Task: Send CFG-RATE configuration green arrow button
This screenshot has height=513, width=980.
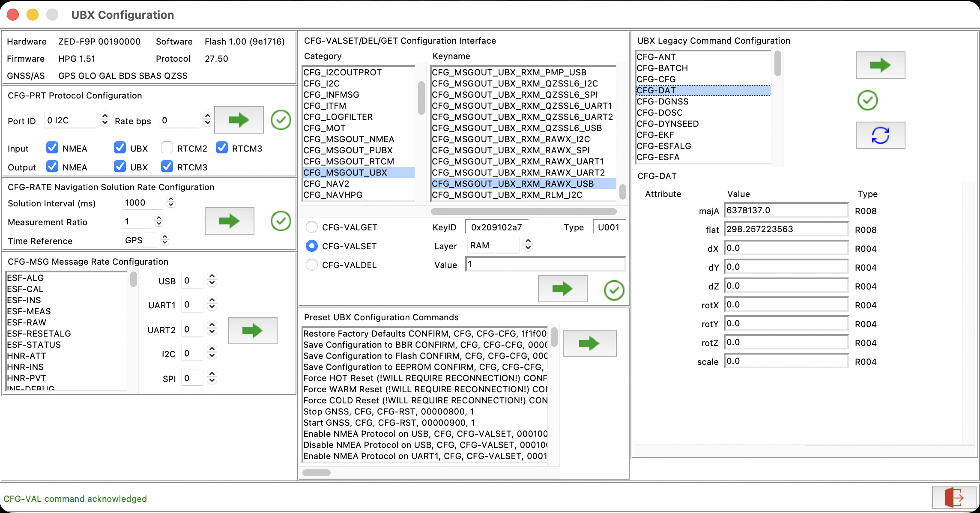Action: pos(229,221)
